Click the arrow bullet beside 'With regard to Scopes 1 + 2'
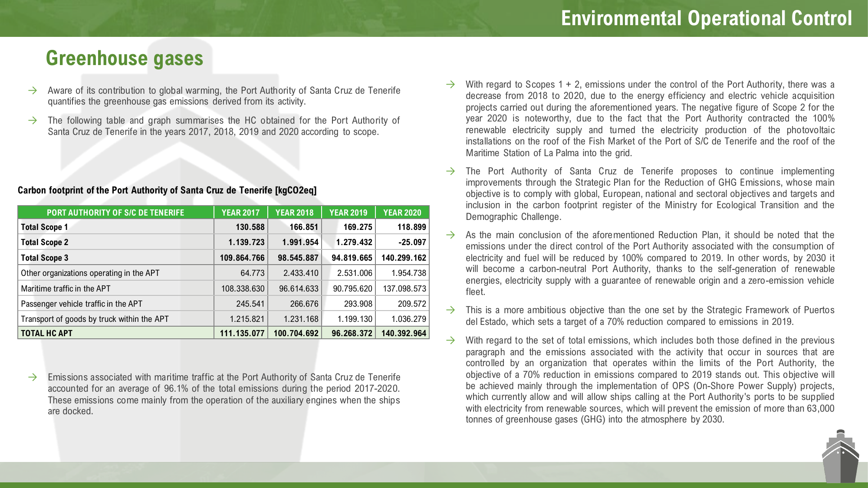 (450, 84)
